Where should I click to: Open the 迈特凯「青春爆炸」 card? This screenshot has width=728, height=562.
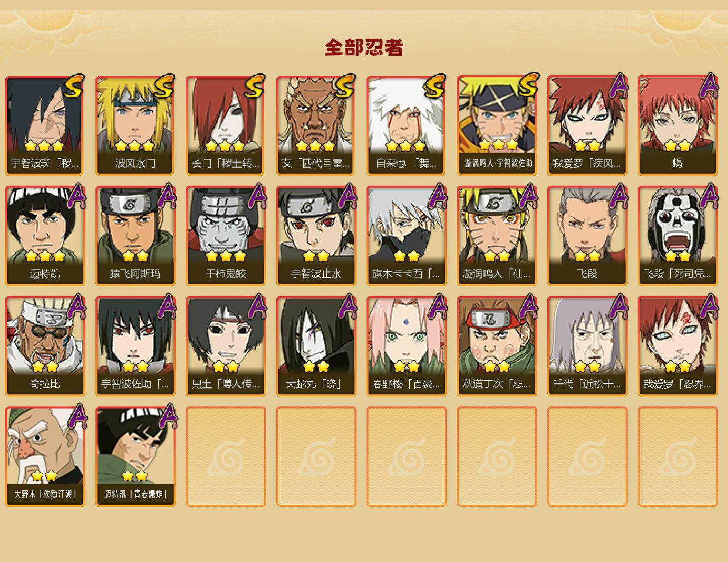135,457
